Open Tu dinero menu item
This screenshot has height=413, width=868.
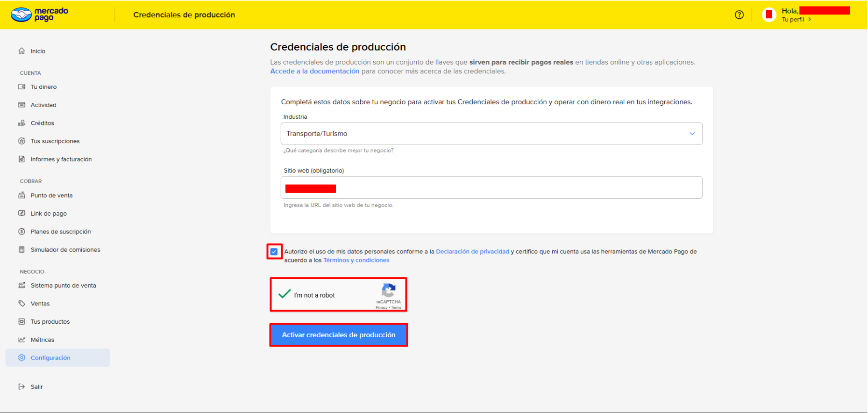click(43, 87)
